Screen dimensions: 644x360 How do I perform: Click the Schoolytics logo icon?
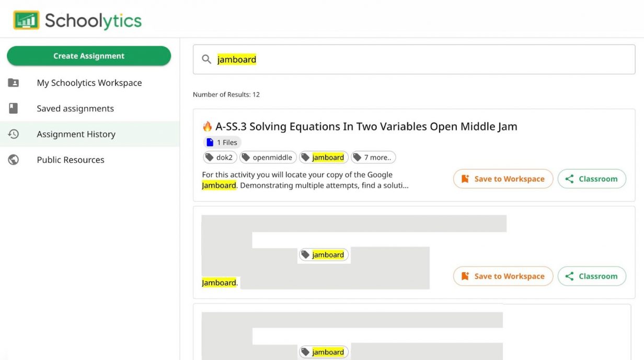25,21
